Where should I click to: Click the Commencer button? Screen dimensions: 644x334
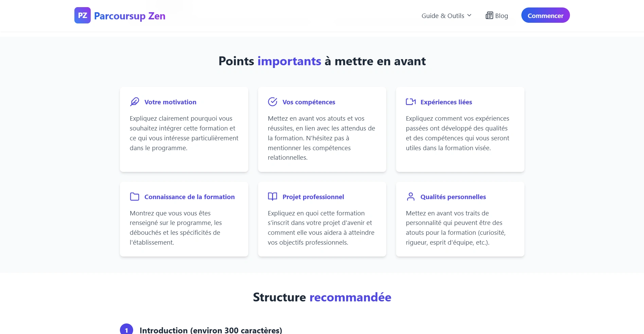pyautogui.click(x=545, y=15)
